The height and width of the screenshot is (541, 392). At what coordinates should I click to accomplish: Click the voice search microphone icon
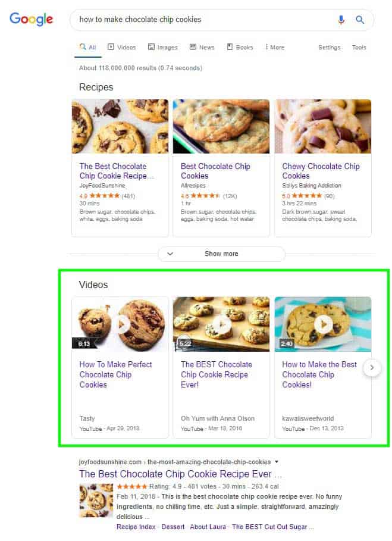(x=341, y=20)
